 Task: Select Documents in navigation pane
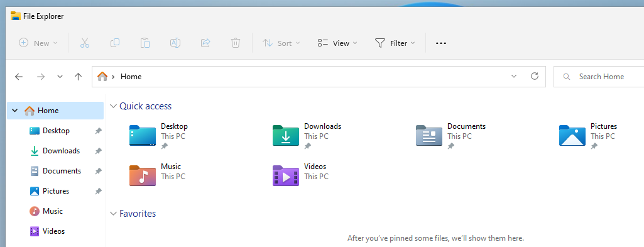[55, 171]
